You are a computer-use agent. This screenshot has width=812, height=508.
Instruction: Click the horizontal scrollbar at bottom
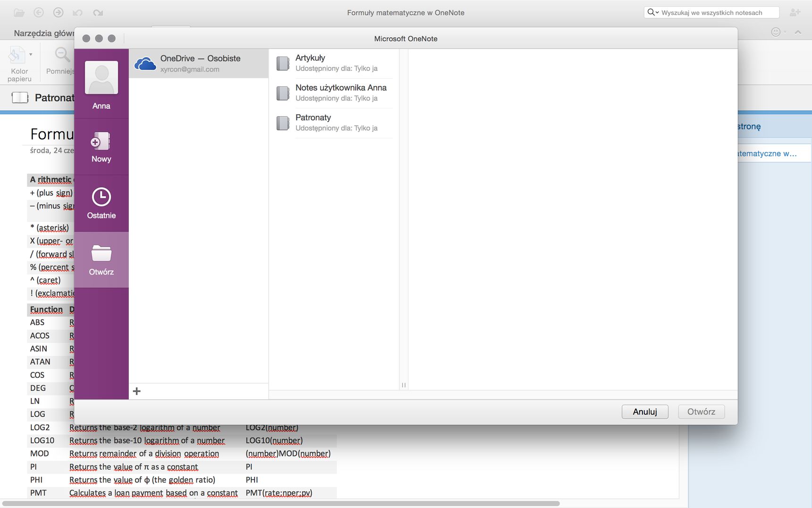[x=281, y=504]
